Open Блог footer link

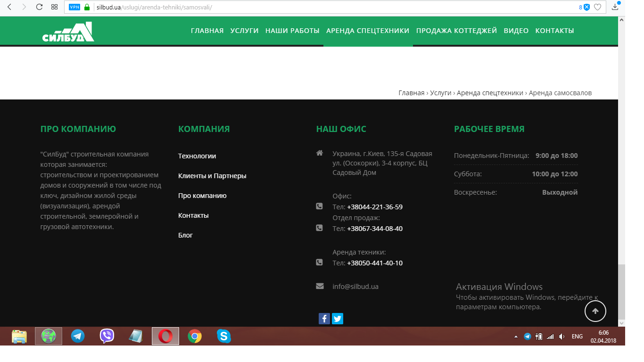pyautogui.click(x=185, y=235)
